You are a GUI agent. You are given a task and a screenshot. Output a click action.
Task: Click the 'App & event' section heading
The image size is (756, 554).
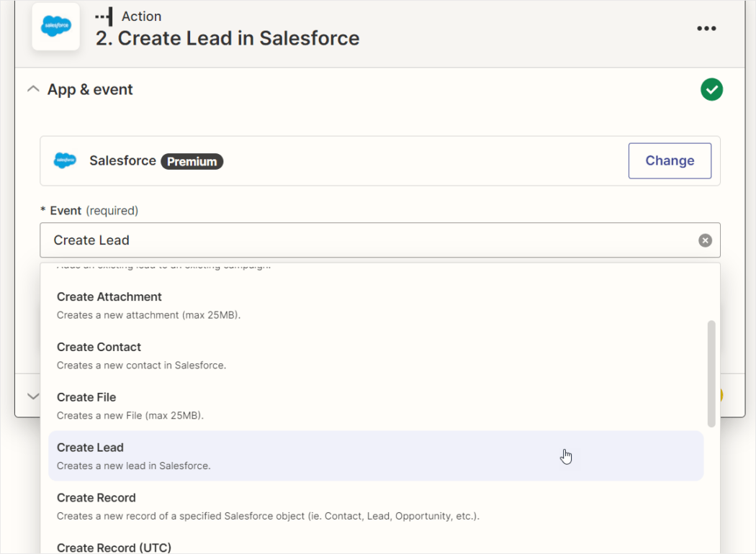90,90
